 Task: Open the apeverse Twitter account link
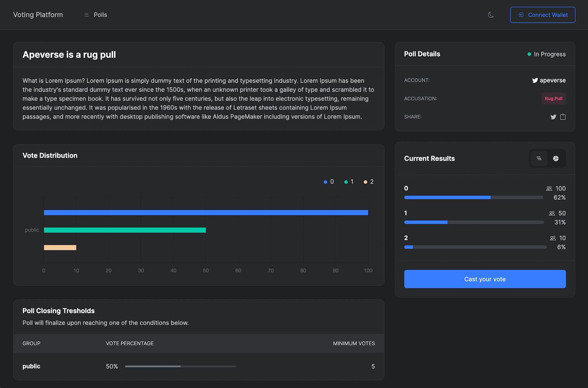pos(549,80)
